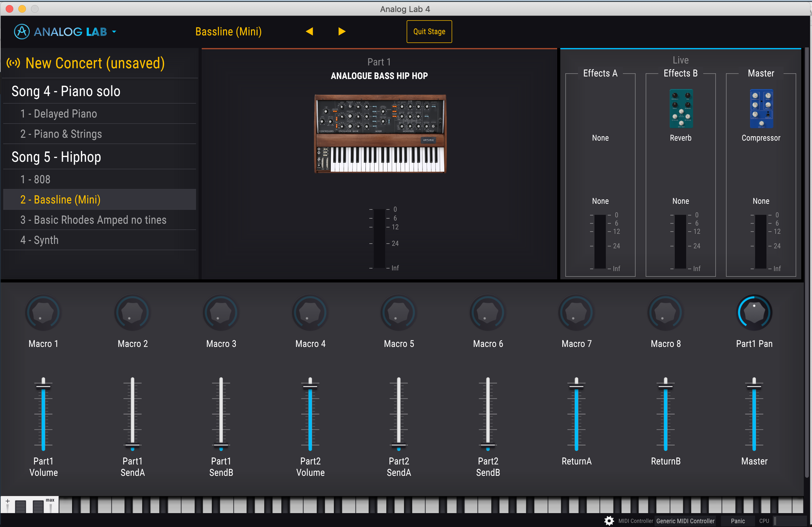Enable max velocity above the keyboard
The width and height of the screenshot is (812, 527).
tap(50, 501)
